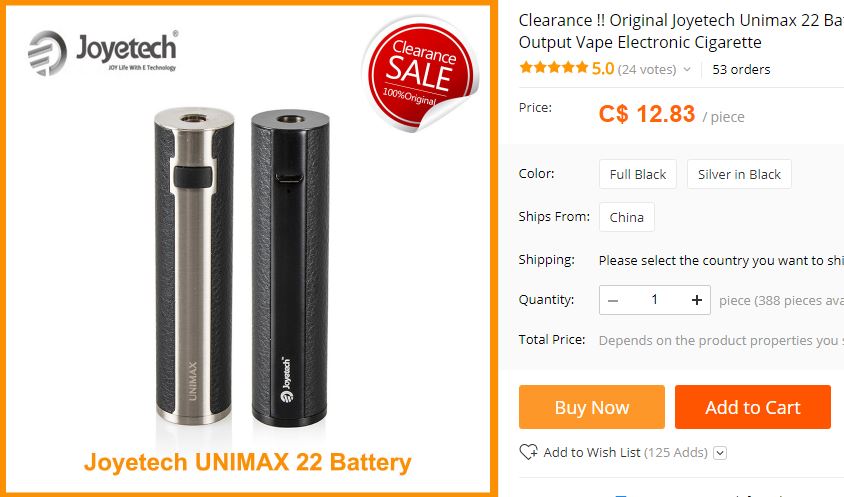Image resolution: width=844 pixels, height=497 pixels.
Task: Click the product title text
Action: pyautogui.click(x=681, y=31)
